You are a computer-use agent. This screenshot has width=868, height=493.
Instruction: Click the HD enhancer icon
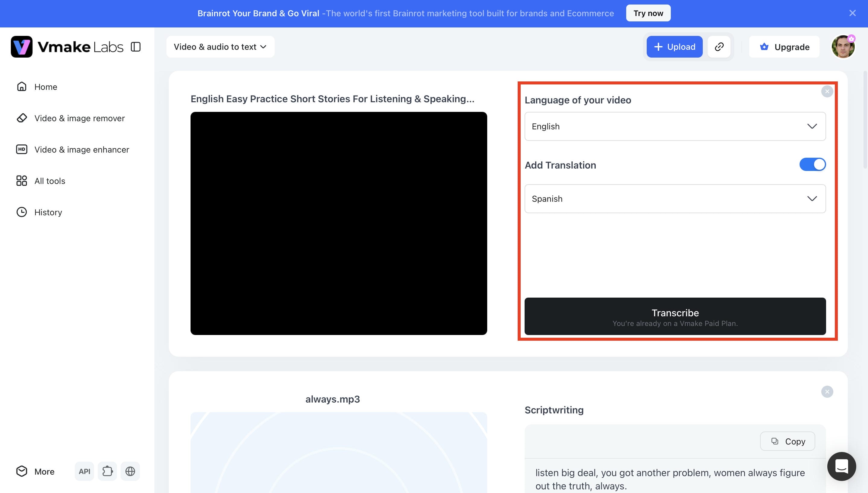[22, 149]
